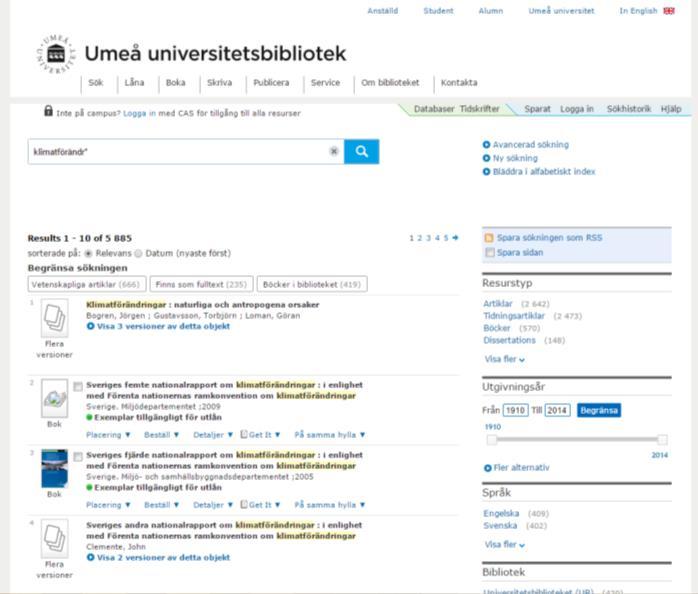Click the Engelska language filter

tap(501, 513)
